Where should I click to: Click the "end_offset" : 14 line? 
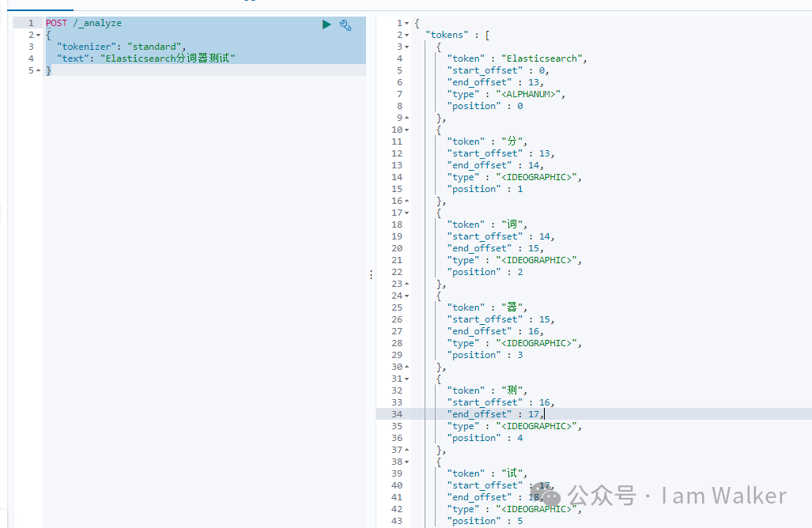point(496,165)
